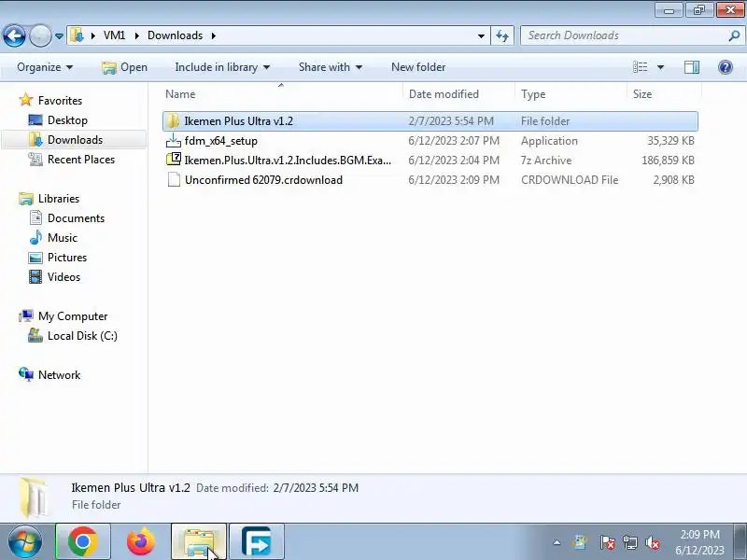Click the folder thumbnail in details pane
Image resolution: width=747 pixels, height=560 pixels.
[x=35, y=497]
